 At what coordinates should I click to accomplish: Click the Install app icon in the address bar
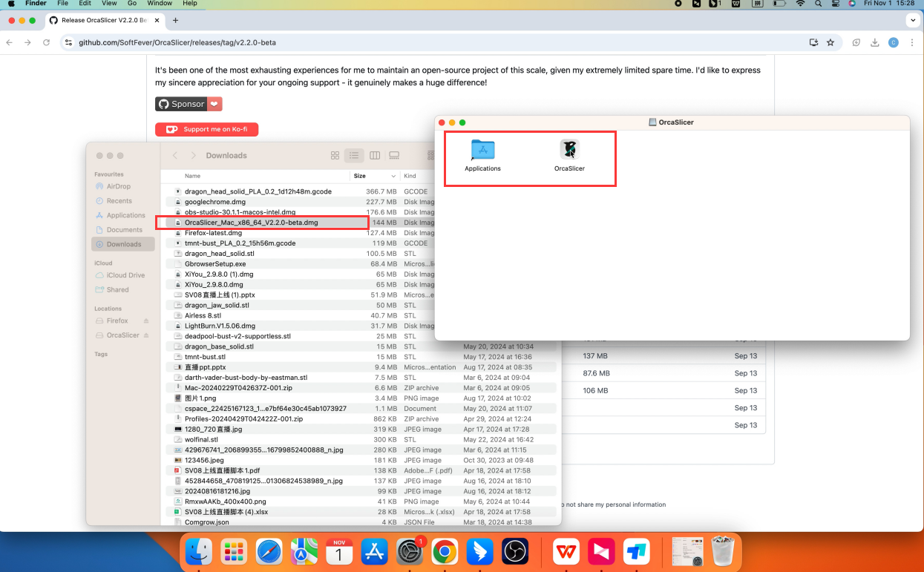[814, 42]
